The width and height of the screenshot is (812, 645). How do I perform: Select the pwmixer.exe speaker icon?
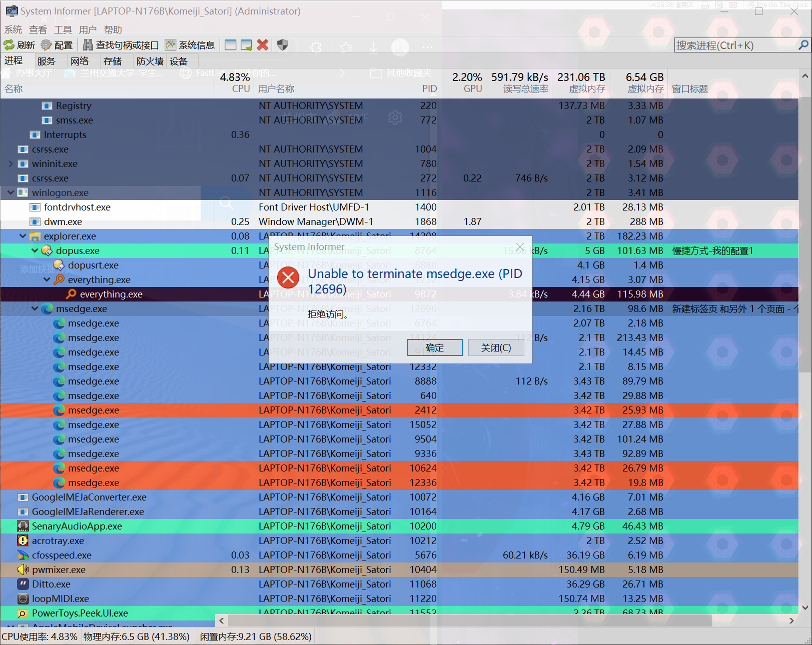coord(23,569)
